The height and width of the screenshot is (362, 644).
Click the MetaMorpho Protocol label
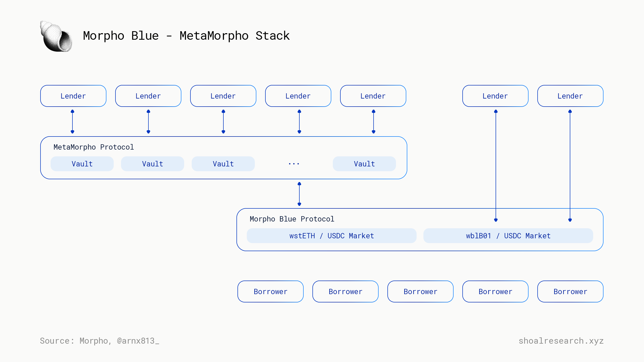[94, 147]
